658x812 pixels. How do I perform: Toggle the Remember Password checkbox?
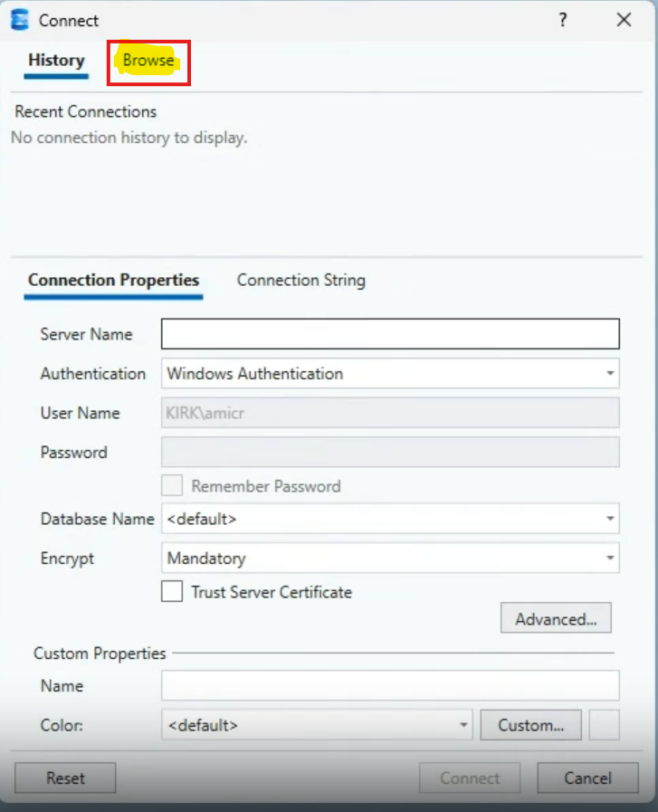(172, 486)
